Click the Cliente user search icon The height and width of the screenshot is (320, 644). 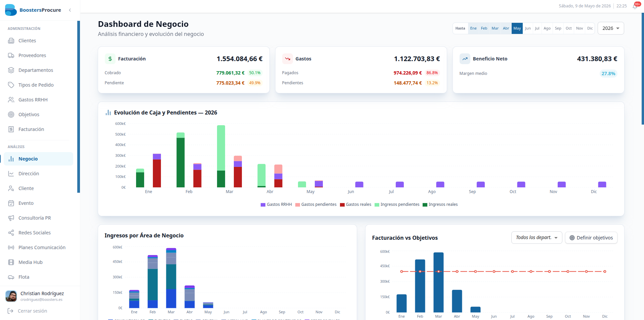[x=11, y=188]
